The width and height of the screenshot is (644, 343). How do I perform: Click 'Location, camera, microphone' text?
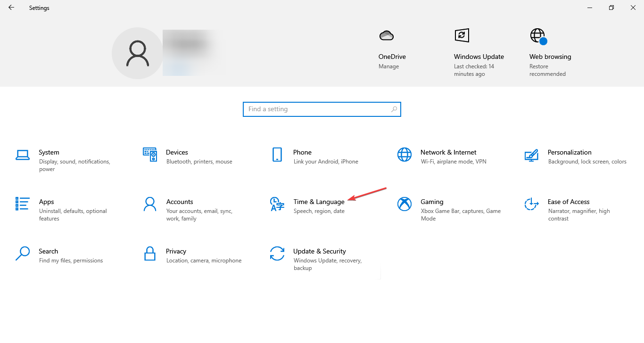[204, 261]
